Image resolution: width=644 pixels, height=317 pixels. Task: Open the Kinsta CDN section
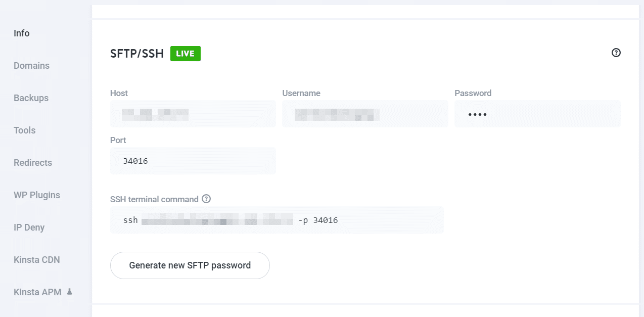pyautogui.click(x=36, y=259)
